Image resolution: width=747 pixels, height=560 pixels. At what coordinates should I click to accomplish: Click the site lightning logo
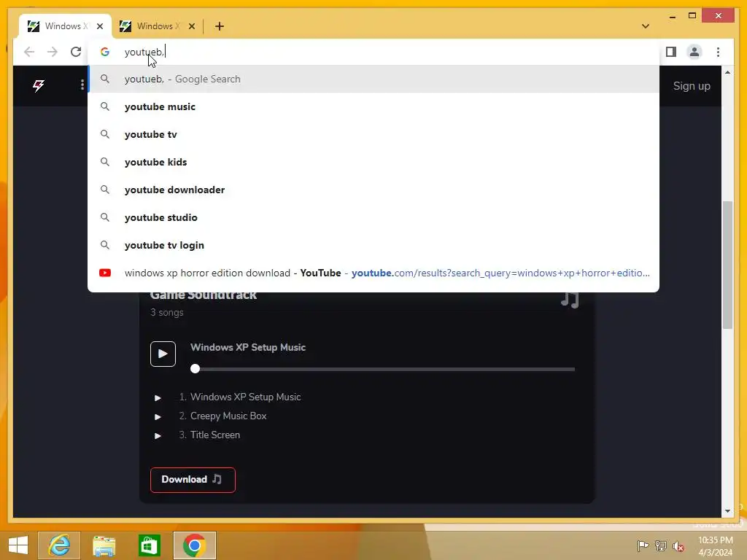pos(39,86)
